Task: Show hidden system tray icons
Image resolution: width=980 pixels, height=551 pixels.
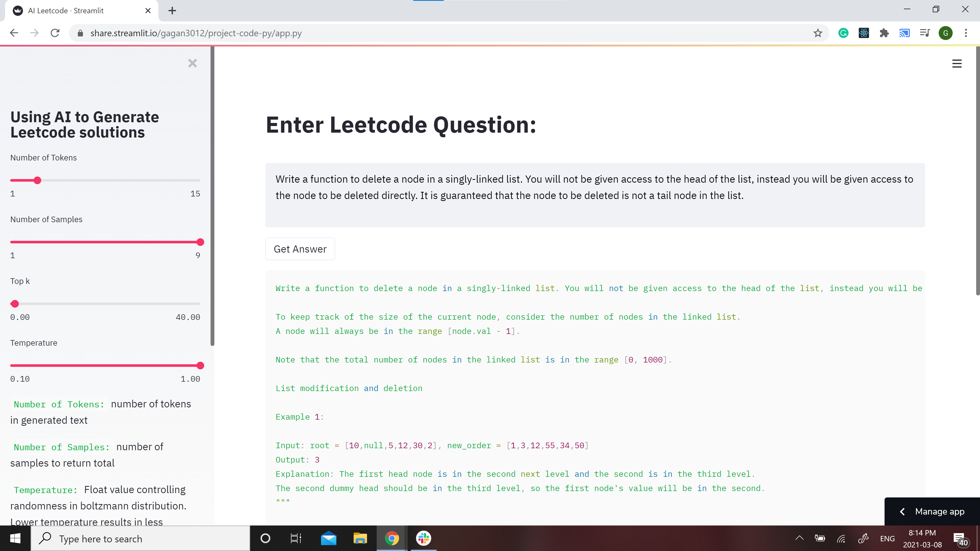Action: 799,538
